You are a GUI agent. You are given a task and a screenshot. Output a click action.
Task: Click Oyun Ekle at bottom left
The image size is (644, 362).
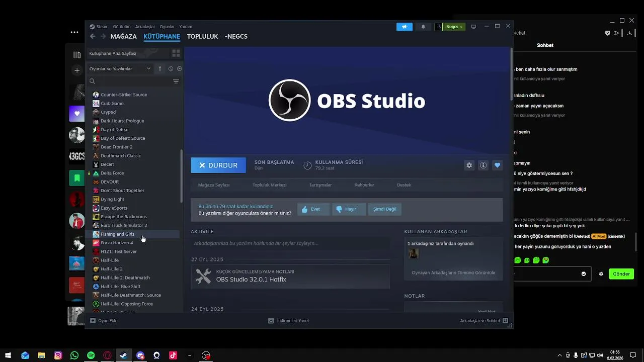(104, 320)
